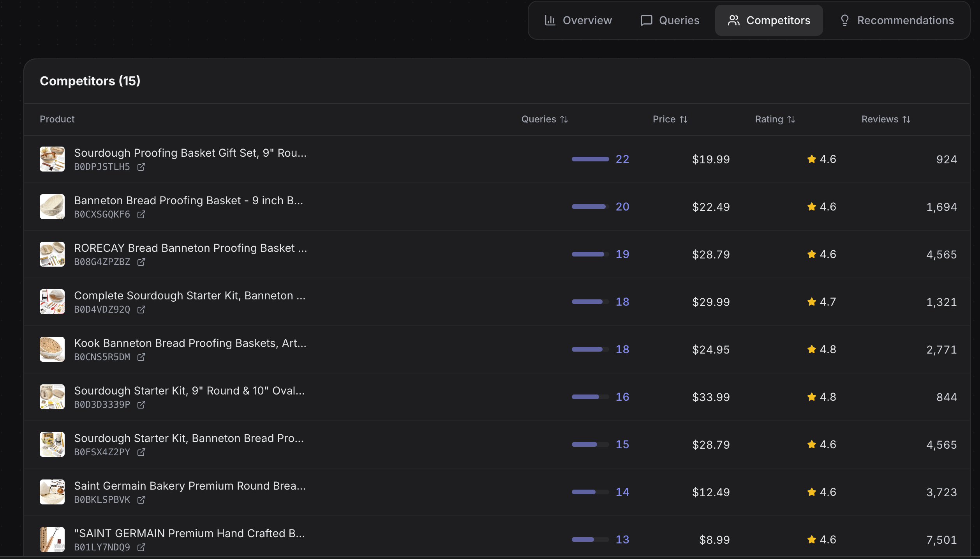The width and height of the screenshot is (980, 559).
Task: Sort table by Price column
Action: coord(670,119)
